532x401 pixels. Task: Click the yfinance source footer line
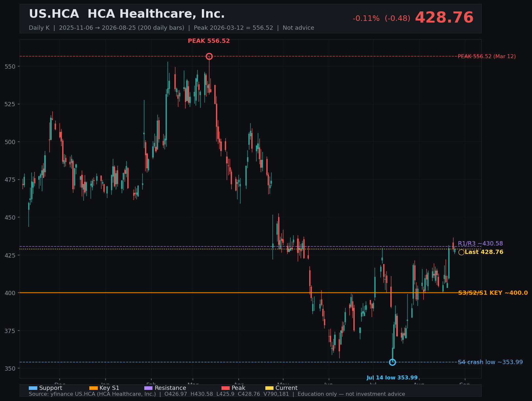click(217, 394)
